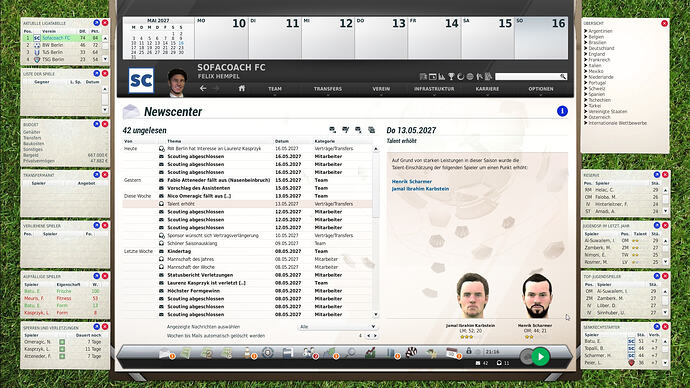Viewport: 690px width, 388px height.
Task: Click the gray round button beside play
Action: 526,357
